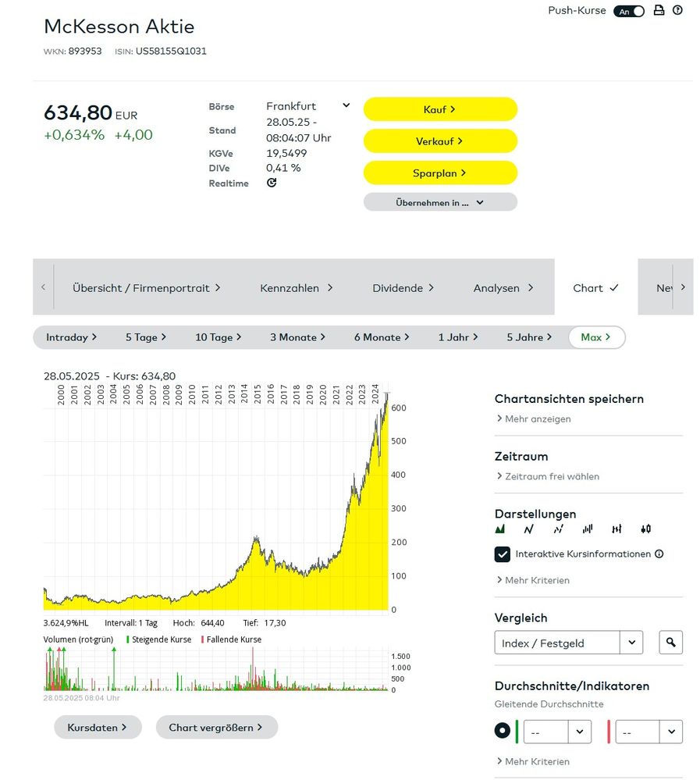Click the yellow Kauf button
700x780 pixels.
pyautogui.click(x=440, y=109)
